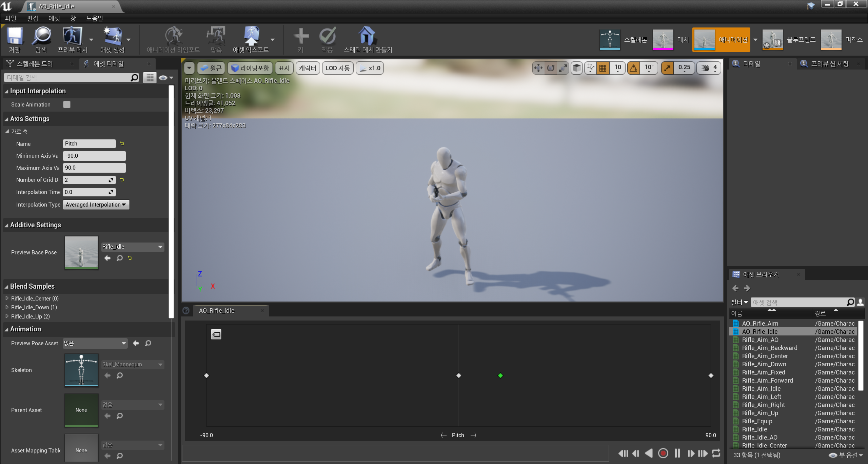The image size is (868, 464).
Task: Click the coordinate system cube icon
Action: [576, 68]
